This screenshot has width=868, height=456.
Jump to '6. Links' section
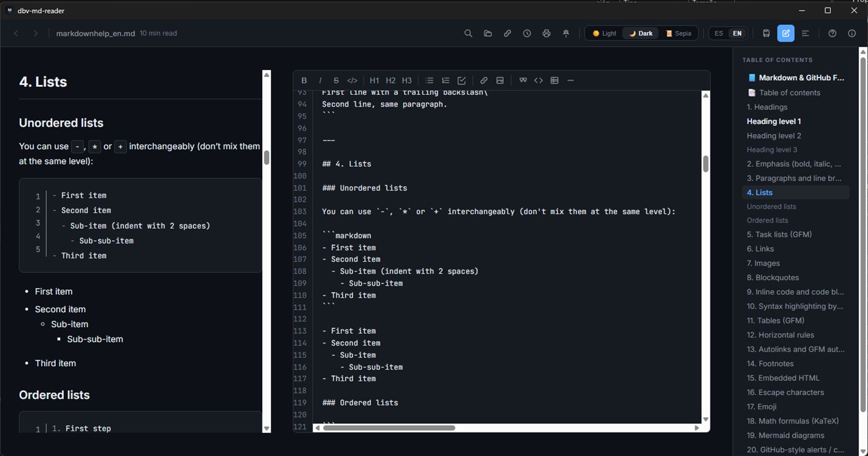coord(796,249)
